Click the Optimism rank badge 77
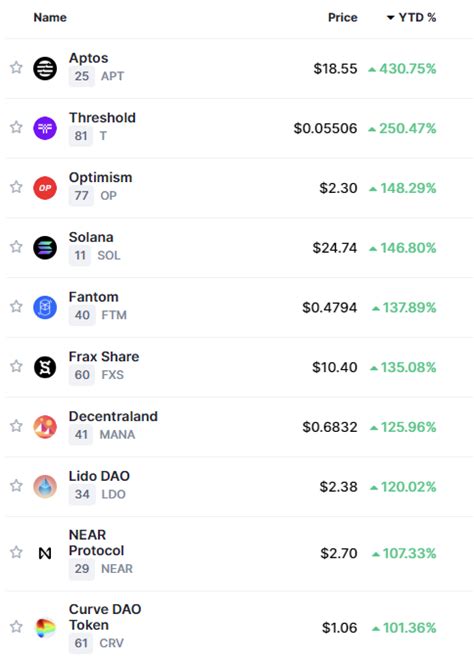Image resolution: width=474 pixels, height=662 pixels. [x=81, y=195]
